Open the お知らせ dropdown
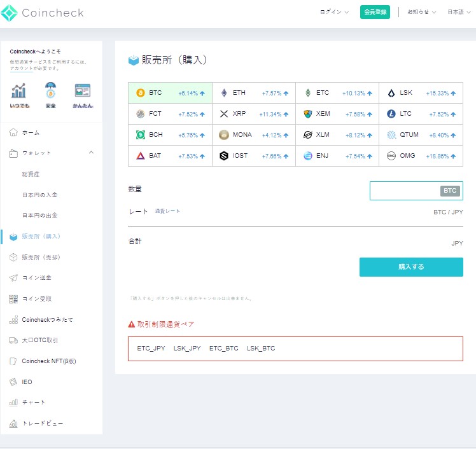The image size is (476, 449). tap(422, 12)
